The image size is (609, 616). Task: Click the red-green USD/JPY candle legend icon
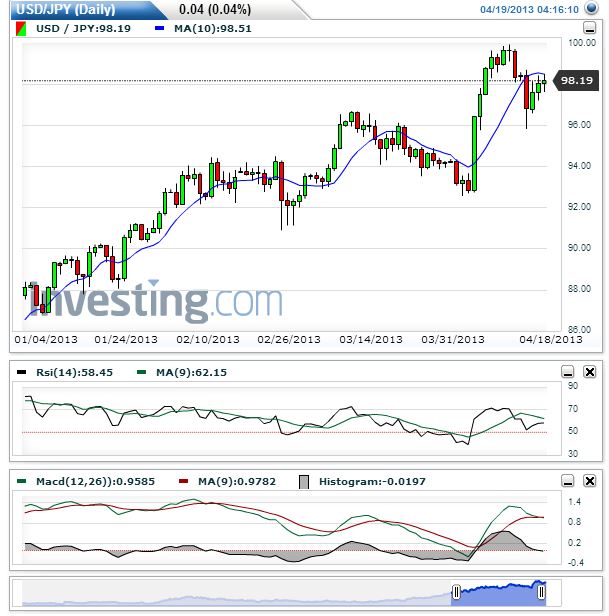click(x=21, y=29)
